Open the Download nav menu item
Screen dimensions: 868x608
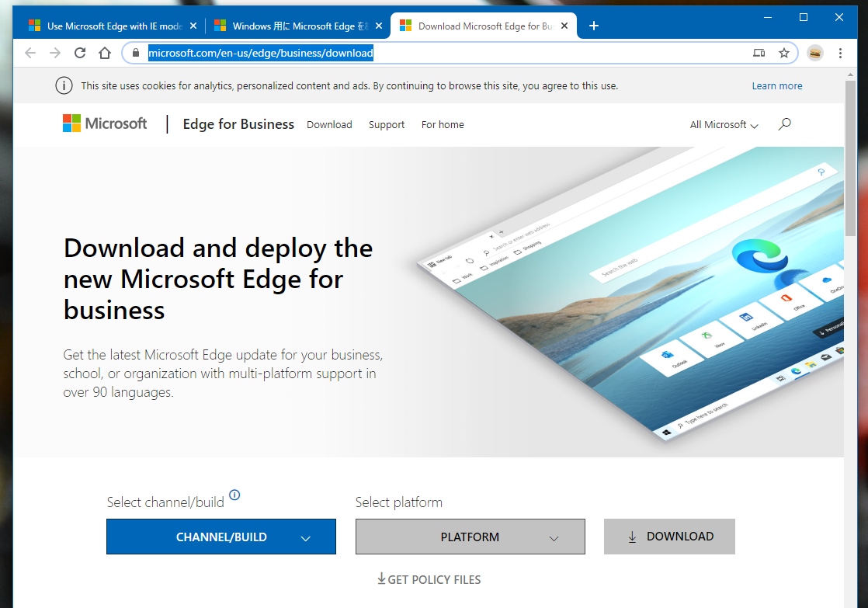click(x=329, y=124)
